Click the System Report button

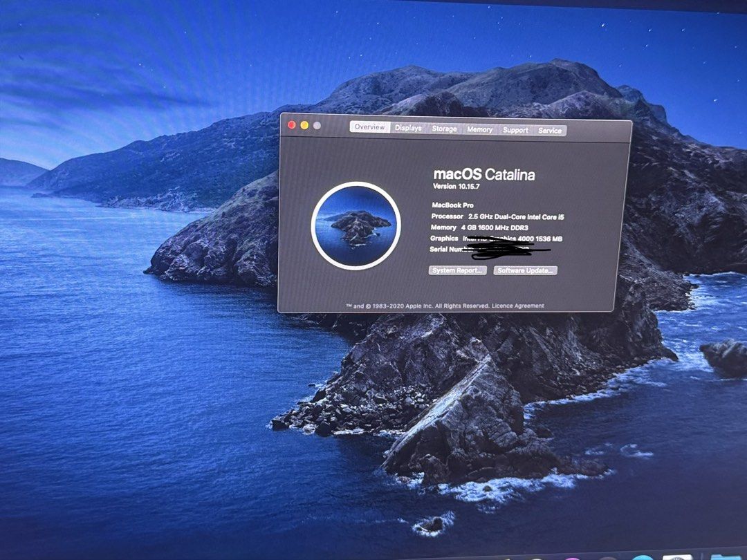tap(457, 270)
